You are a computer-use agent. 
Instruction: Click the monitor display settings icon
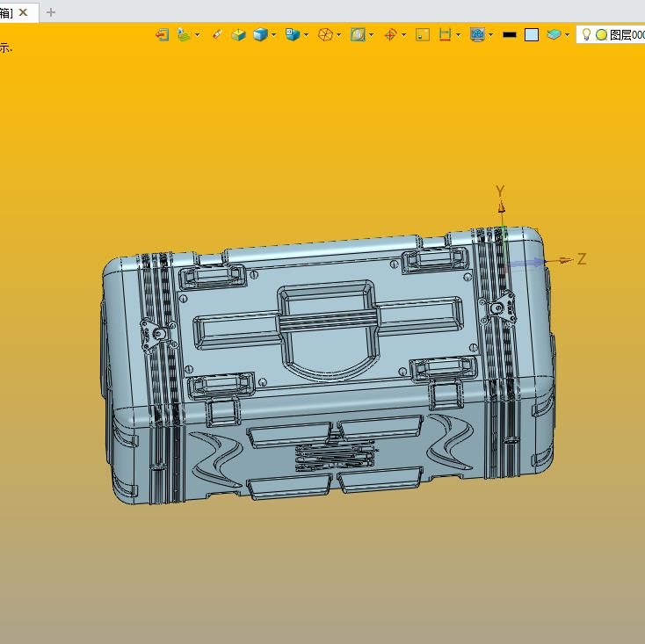(x=477, y=34)
